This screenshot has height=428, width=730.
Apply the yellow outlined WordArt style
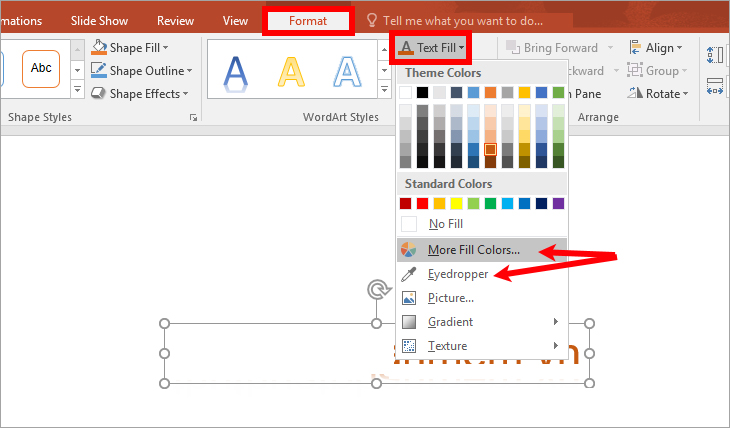292,70
